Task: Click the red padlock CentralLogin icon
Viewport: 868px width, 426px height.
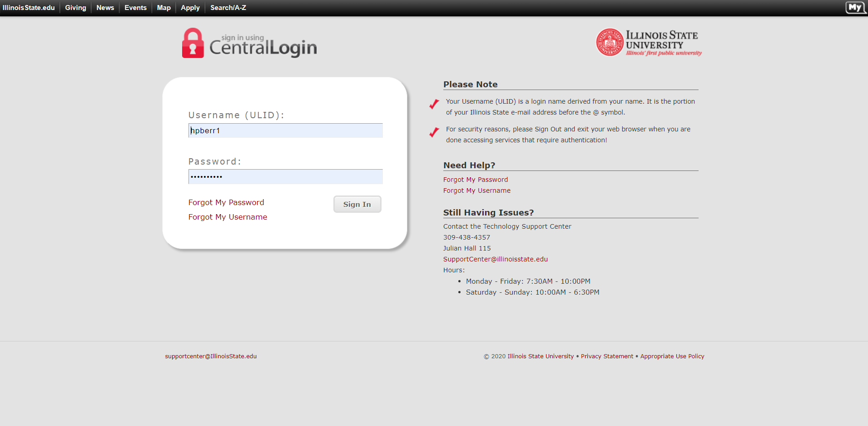Action: coord(193,43)
